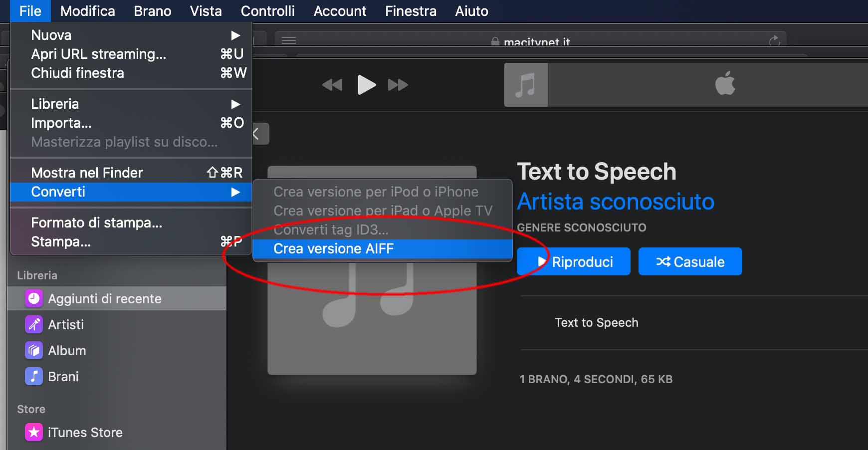Image resolution: width=868 pixels, height=450 pixels.
Task: Choose Importa… from the File menu
Action: pyautogui.click(x=131, y=123)
